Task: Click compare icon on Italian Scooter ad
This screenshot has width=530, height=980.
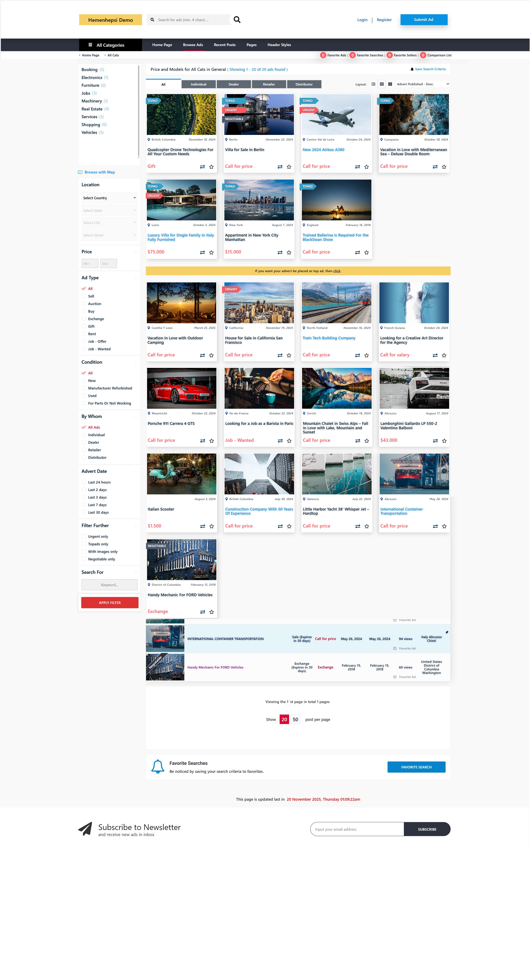Action: point(202,526)
